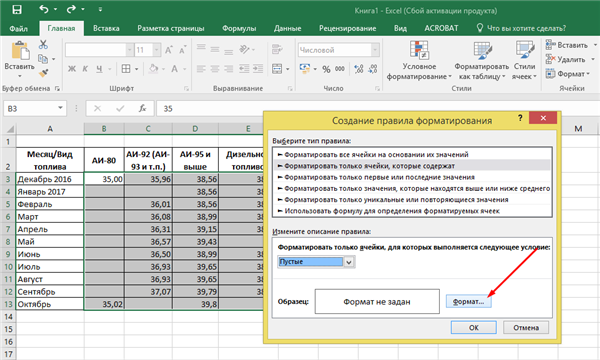Align text right
Viewport: 600px width, 360px height.
coord(228,69)
